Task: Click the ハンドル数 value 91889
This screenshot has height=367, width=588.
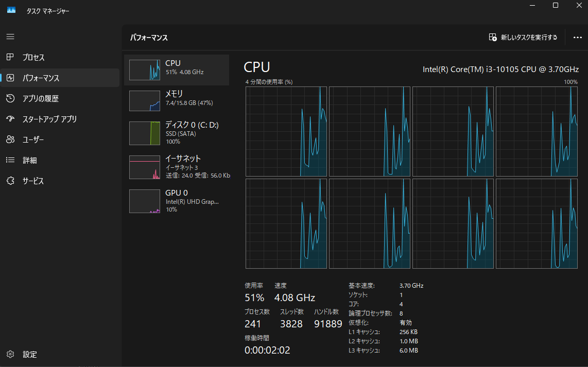Action: click(x=328, y=324)
